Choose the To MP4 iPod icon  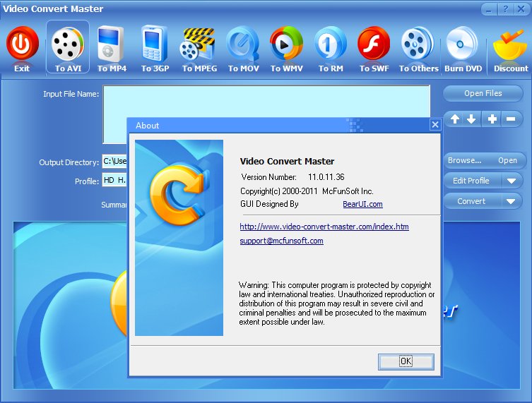pyautogui.click(x=111, y=44)
